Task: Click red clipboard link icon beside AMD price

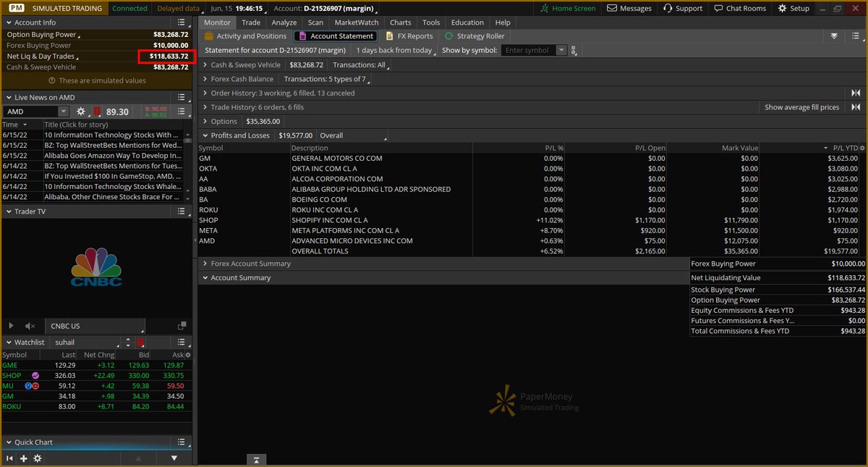Action: [96, 112]
